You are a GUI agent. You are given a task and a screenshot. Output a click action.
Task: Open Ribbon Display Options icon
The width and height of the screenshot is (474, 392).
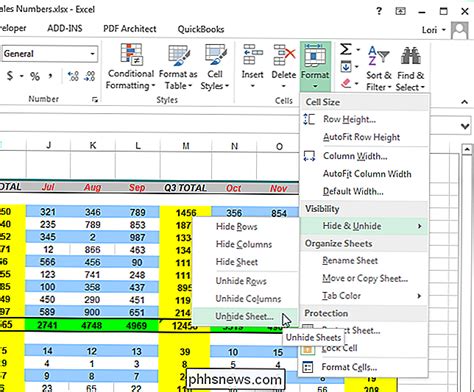(400, 11)
